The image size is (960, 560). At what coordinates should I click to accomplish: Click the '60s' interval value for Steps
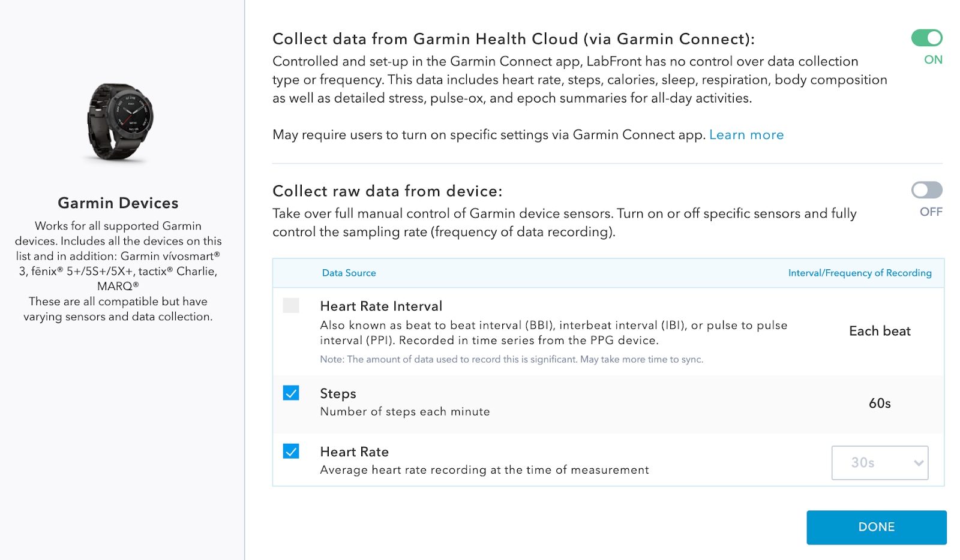click(880, 404)
